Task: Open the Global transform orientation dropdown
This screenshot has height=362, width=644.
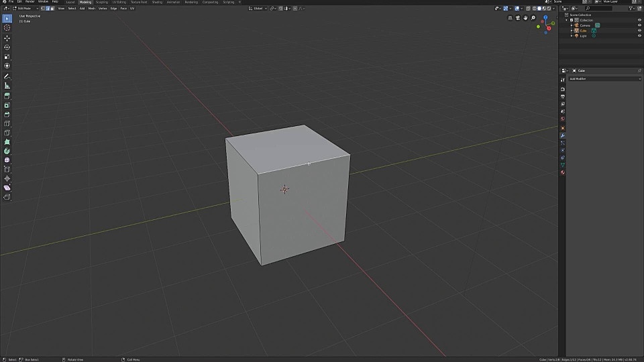Action: pos(258,8)
